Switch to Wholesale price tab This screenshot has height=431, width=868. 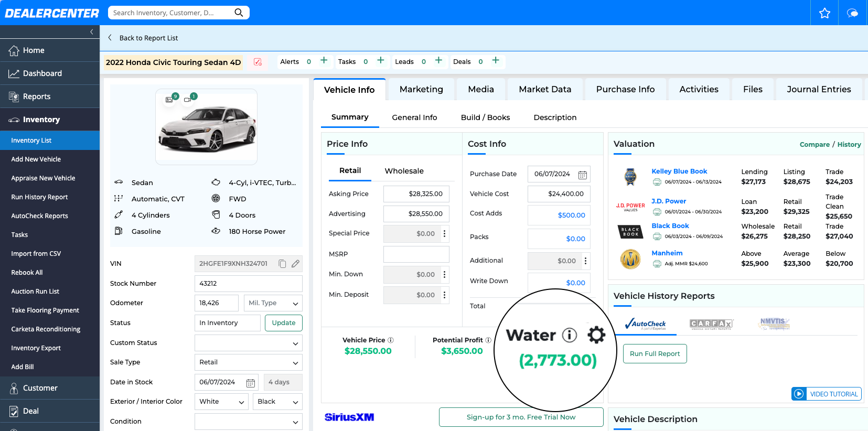pyautogui.click(x=404, y=171)
